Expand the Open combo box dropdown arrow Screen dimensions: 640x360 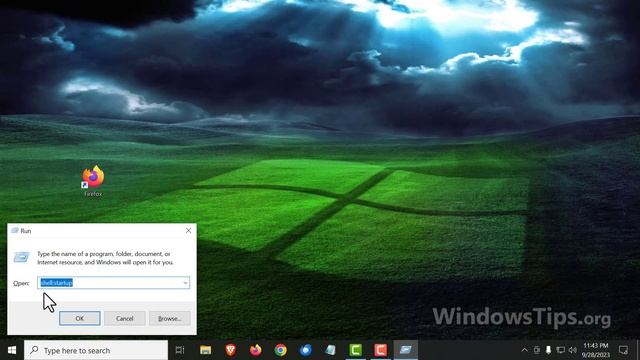[x=185, y=283]
